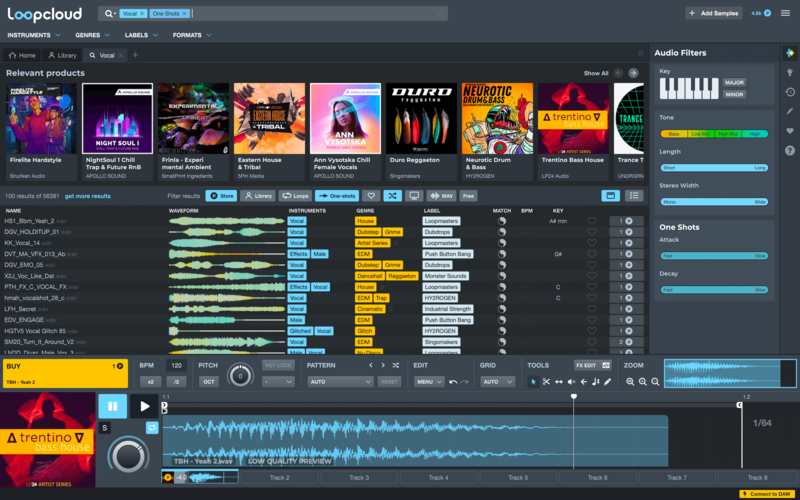This screenshot has height=500, width=800.
Task: Undo the last edit
Action: (x=453, y=382)
